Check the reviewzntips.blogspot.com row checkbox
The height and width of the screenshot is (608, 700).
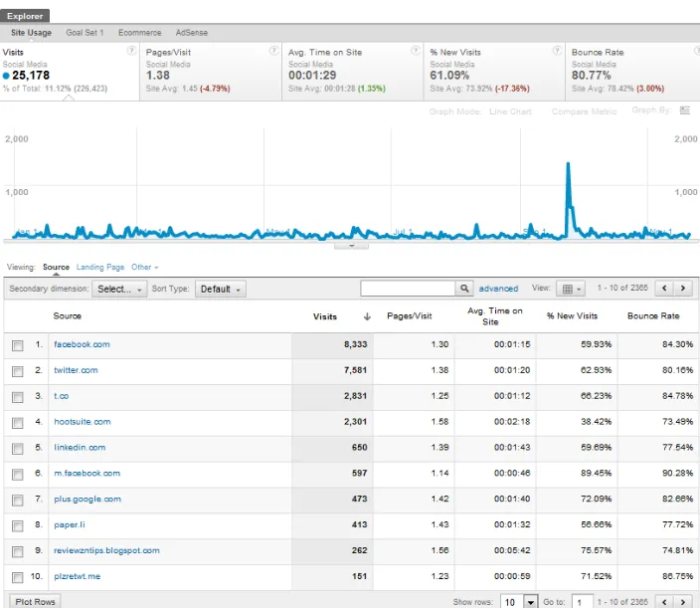(18, 551)
